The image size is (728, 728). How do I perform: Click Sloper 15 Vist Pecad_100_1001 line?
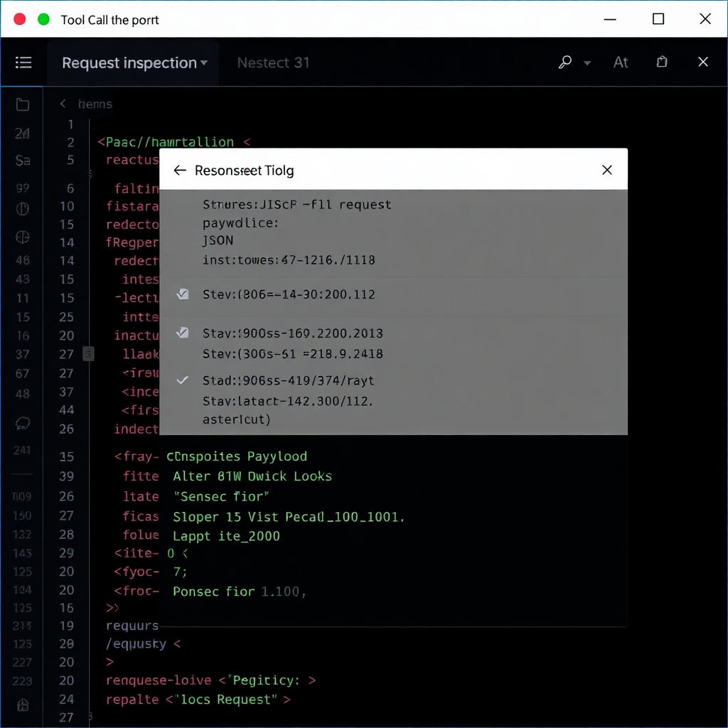coord(289,517)
